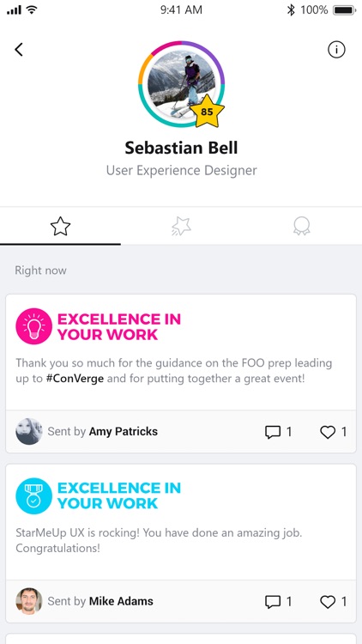Like the post from Amy Patricks

tap(334, 432)
